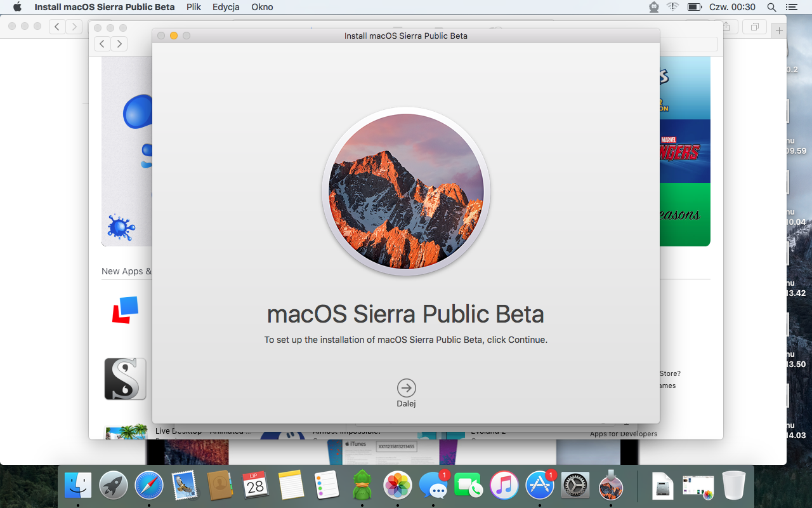Click the Dalej continue arrow button
Image resolution: width=812 pixels, height=508 pixels.
(x=406, y=388)
